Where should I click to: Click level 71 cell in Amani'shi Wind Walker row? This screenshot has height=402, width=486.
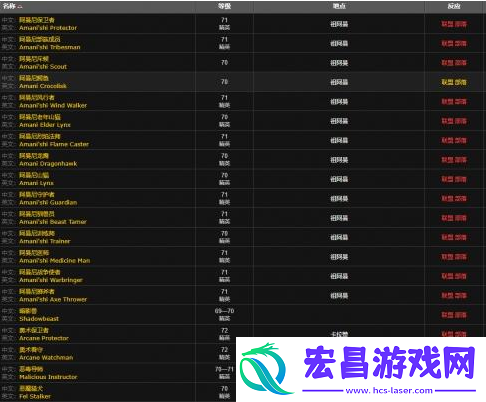tap(224, 101)
